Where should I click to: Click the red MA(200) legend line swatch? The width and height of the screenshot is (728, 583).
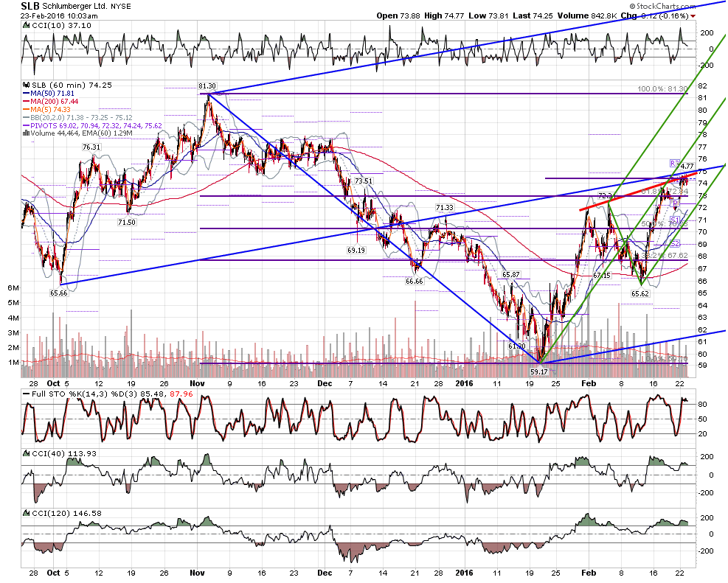27,102
